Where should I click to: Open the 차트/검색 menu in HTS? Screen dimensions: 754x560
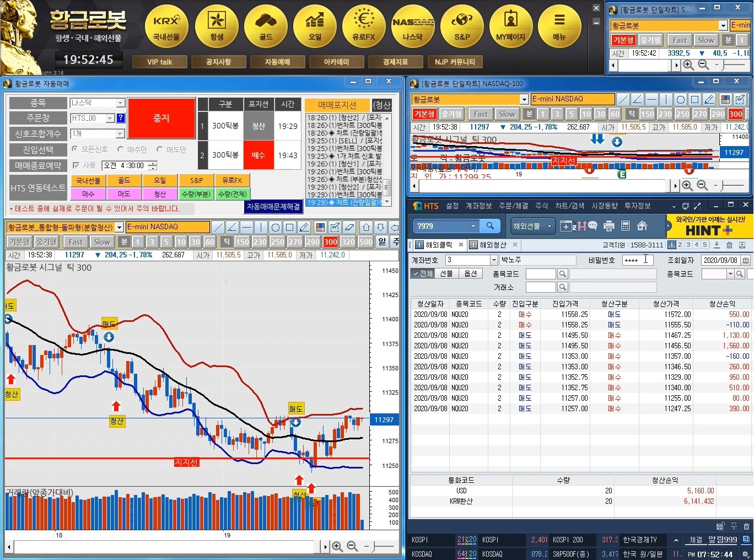(x=569, y=206)
